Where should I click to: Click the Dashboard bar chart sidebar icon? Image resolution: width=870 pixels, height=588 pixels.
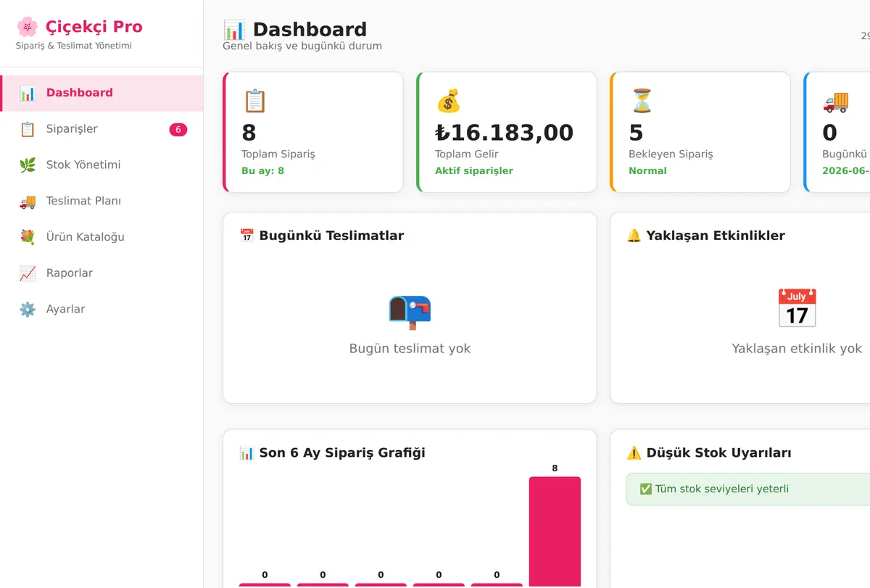(x=28, y=93)
